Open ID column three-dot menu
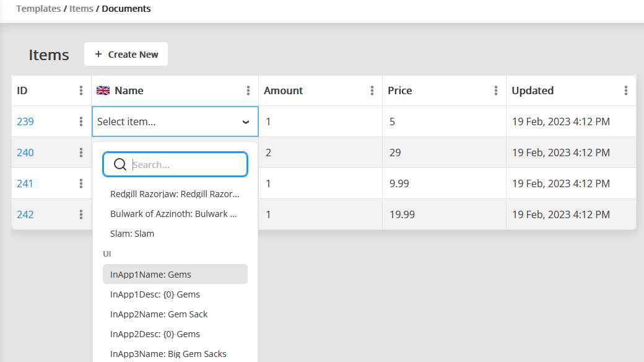Viewport: 644px width, 362px height. tap(81, 90)
